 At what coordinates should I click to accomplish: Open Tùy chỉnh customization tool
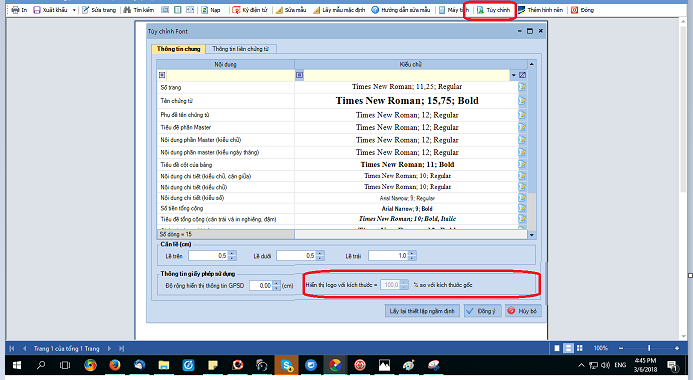pyautogui.click(x=493, y=10)
